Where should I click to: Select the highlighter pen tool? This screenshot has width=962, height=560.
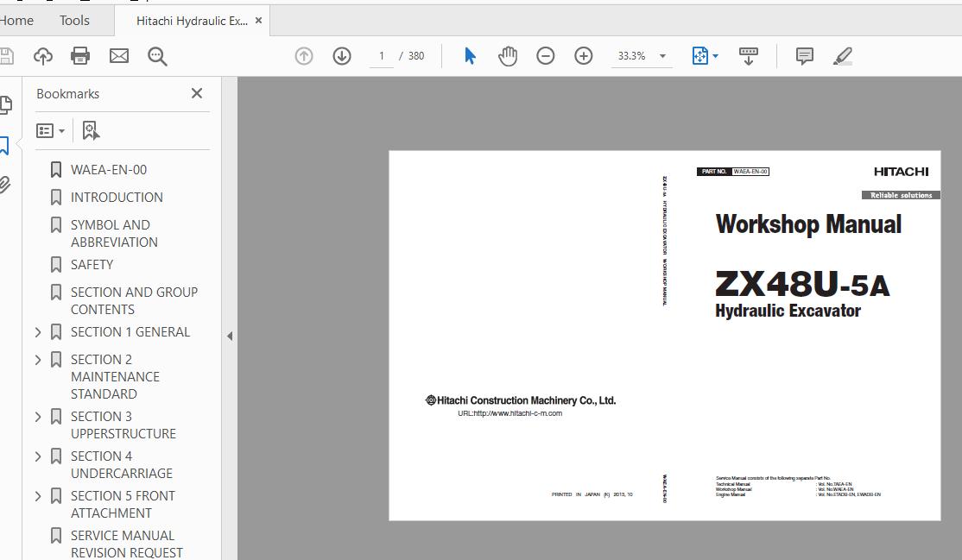[843, 56]
